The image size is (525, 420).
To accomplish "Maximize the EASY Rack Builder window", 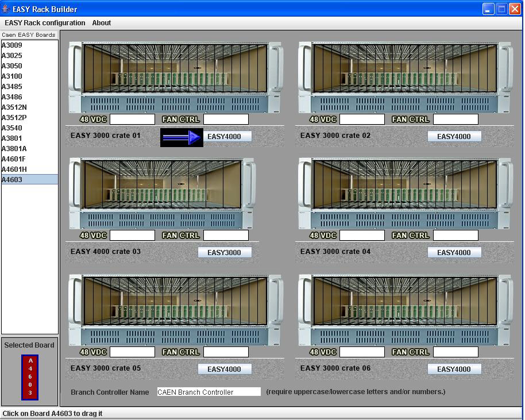I will [x=501, y=9].
